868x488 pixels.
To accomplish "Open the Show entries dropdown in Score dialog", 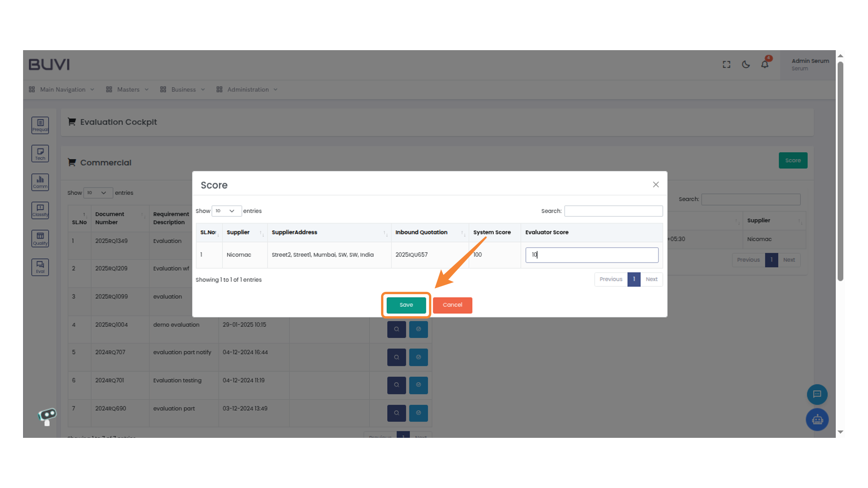I will [x=226, y=211].
